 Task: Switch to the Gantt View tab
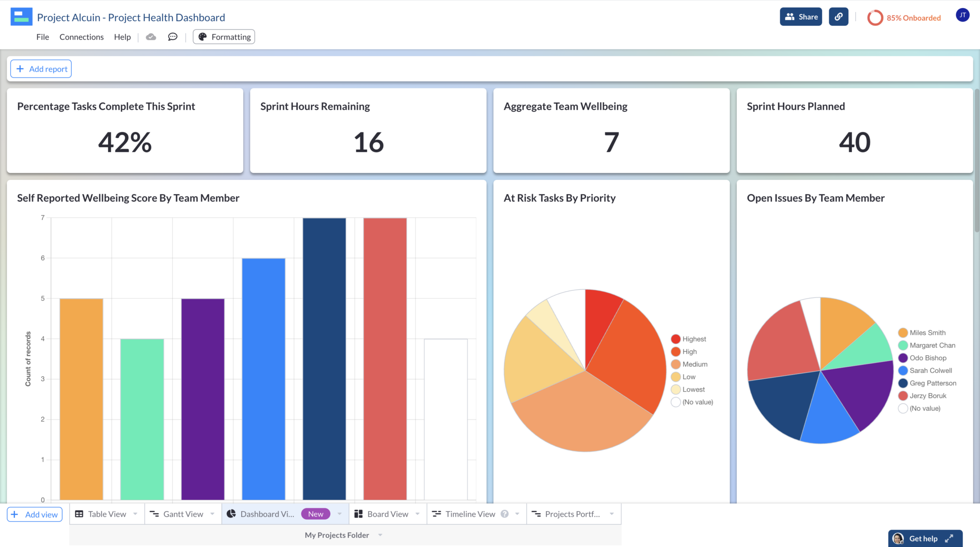pyautogui.click(x=183, y=514)
